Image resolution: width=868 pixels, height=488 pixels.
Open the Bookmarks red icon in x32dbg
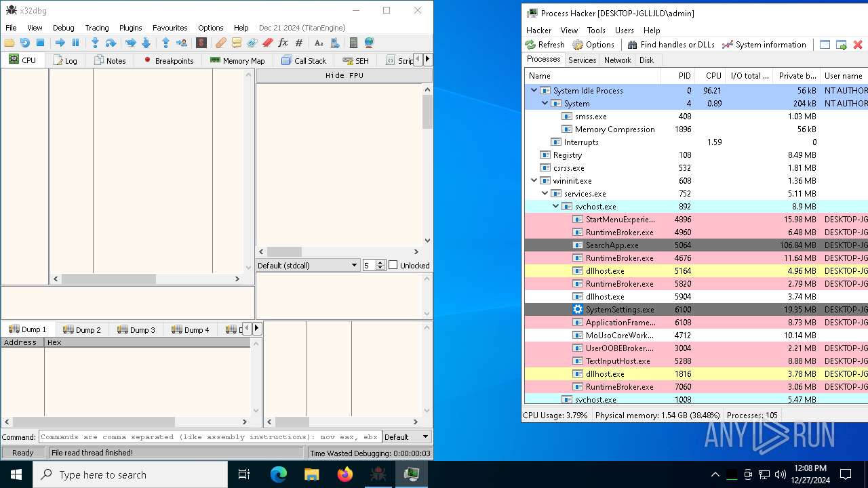pos(267,43)
